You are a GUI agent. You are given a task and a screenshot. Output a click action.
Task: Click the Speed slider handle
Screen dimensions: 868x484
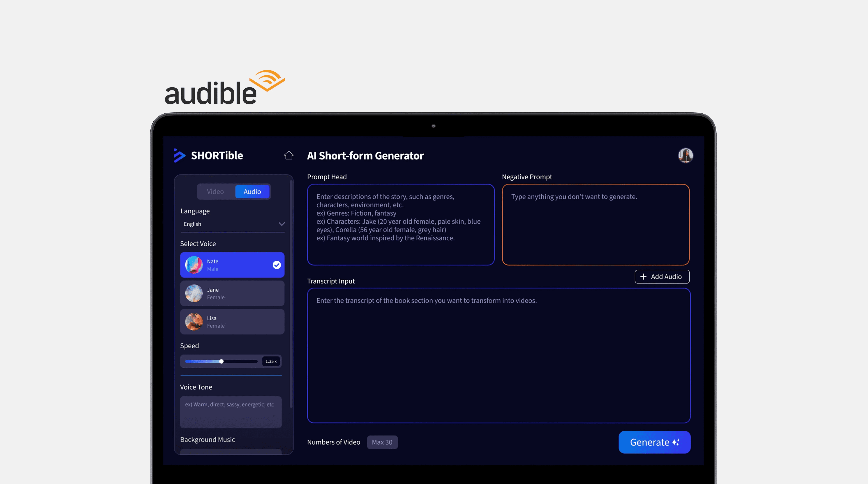(x=221, y=361)
